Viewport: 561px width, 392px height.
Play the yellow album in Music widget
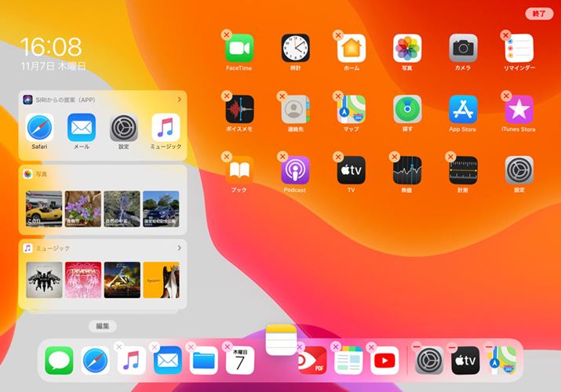[161, 280]
